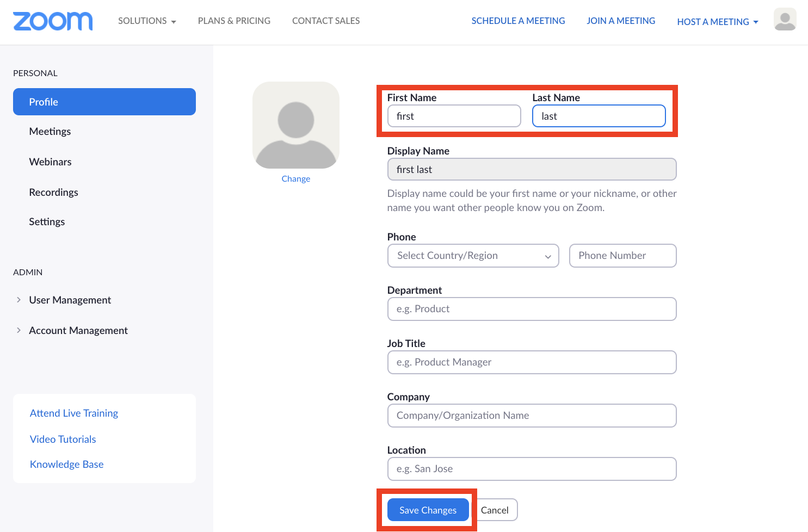
Task: Click the Company input field
Action: click(x=532, y=416)
